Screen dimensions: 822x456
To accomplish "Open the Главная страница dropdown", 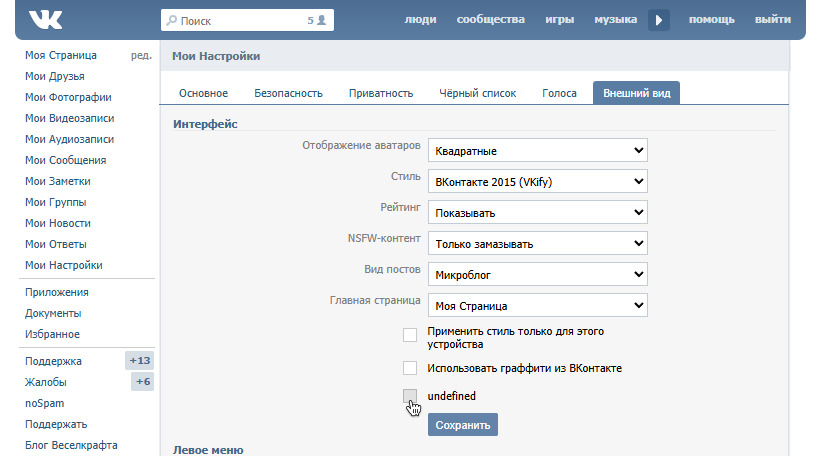I will point(538,305).
